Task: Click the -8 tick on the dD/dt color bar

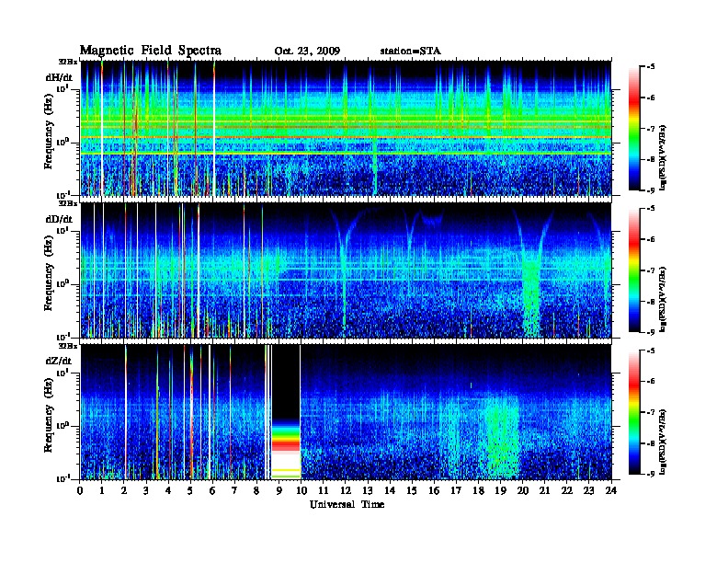Action: pos(651,302)
